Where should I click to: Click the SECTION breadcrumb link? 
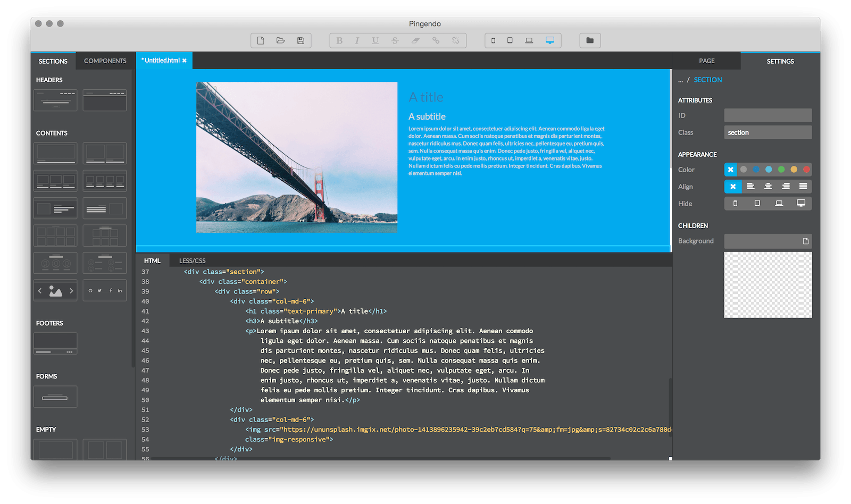tap(708, 80)
